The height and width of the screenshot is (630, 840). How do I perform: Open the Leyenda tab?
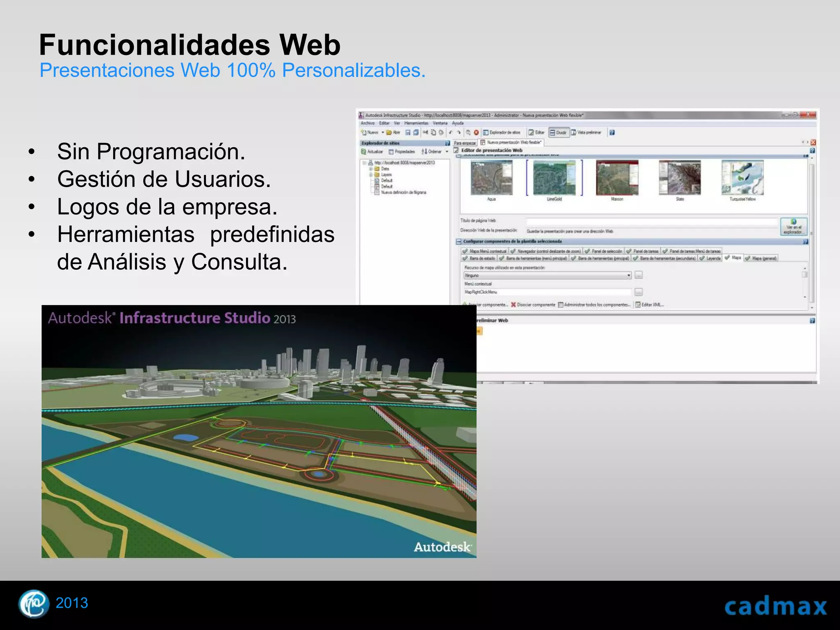click(x=710, y=258)
